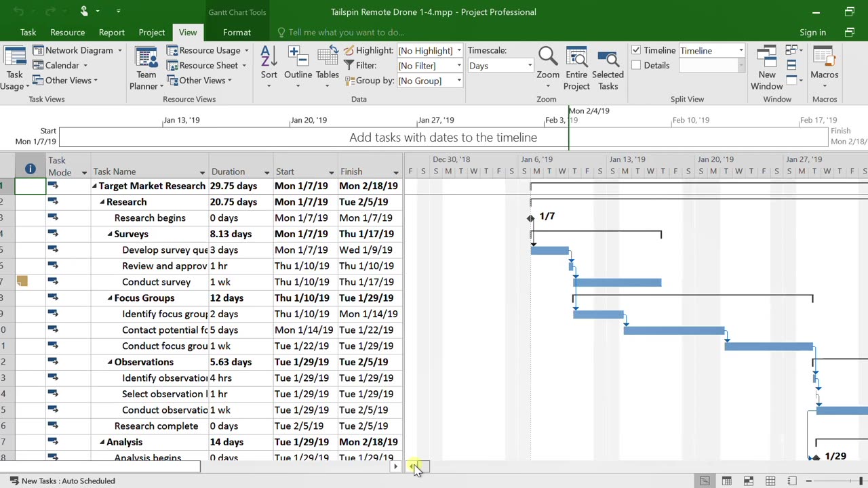The height and width of the screenshot is (488, 868).
Task: Open the Outline tool
Action: pyautogui.click(x=298, y=60)
